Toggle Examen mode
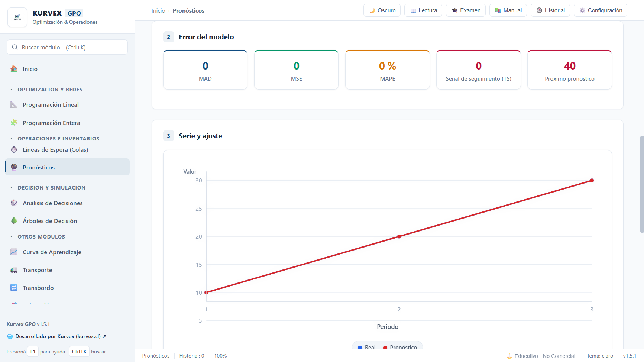Screen dimensions: 644x362 (x=466, y=10)
